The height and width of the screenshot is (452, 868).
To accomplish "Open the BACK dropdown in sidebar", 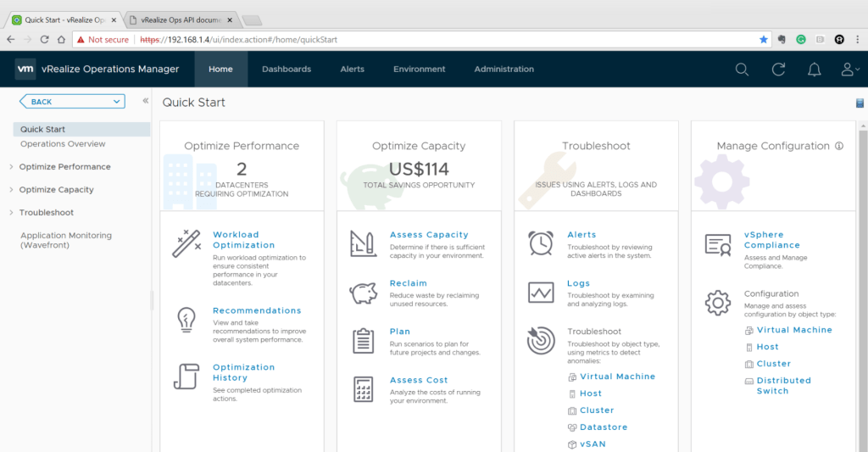I will click(x=72, y=102).
